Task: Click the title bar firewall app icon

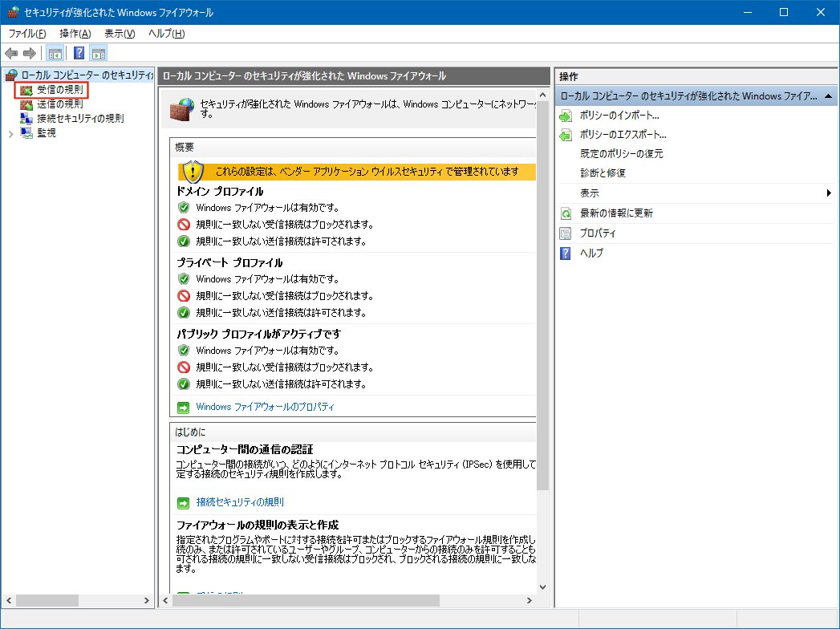Action: (x=13, y=12)
